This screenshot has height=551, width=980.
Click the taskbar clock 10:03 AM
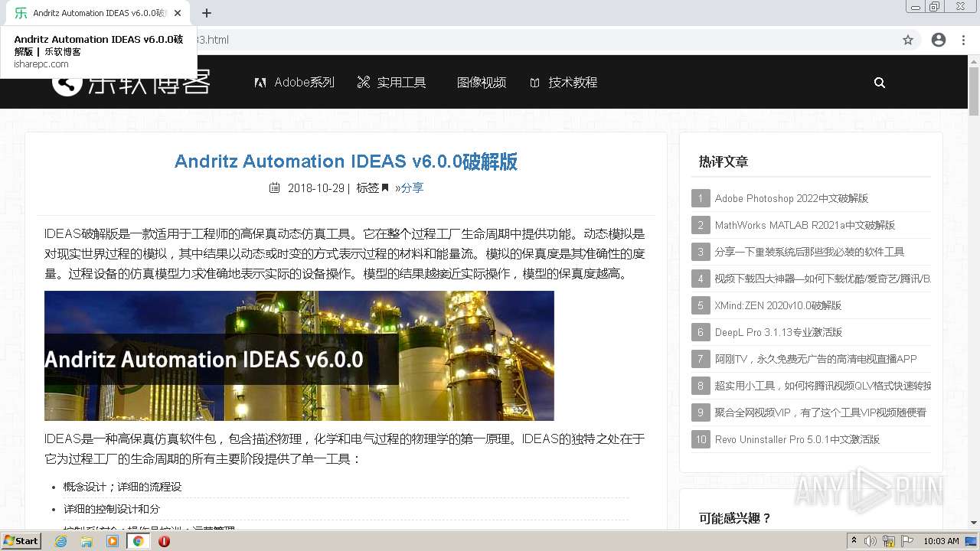point(942,541)
